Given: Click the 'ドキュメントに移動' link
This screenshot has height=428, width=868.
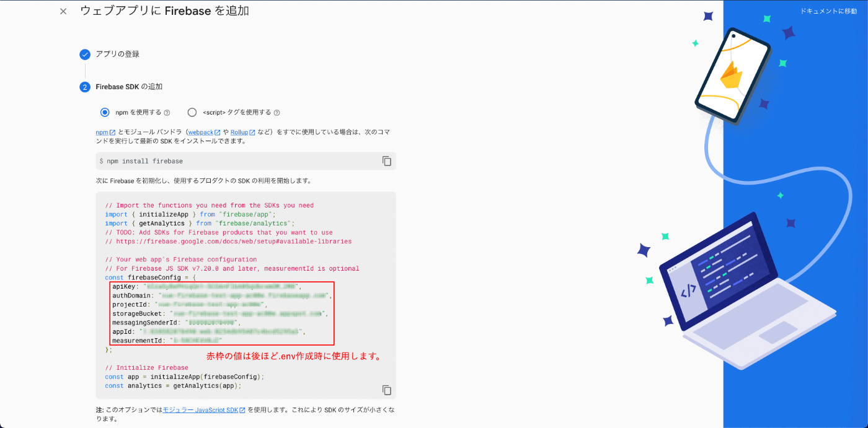Looking at the screenshot, I should click(x=828, y=11).
